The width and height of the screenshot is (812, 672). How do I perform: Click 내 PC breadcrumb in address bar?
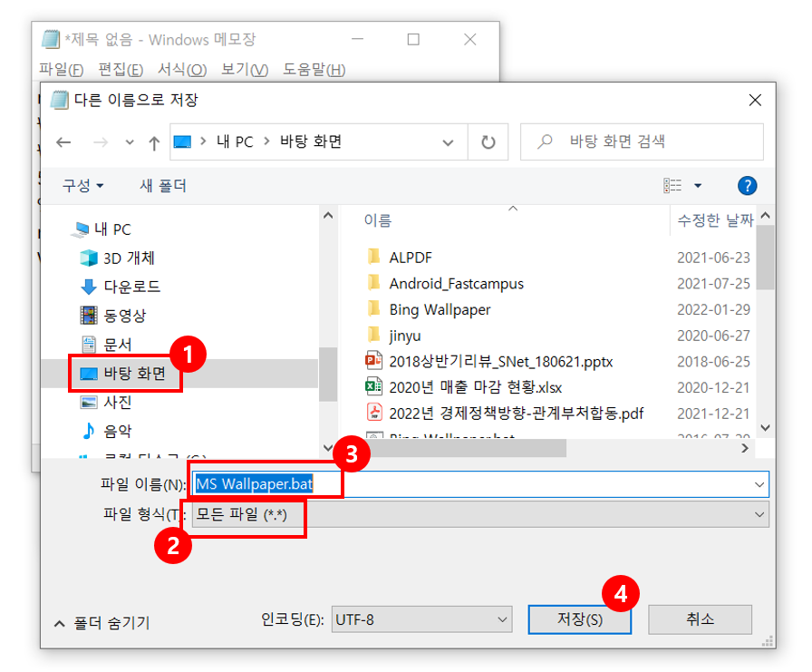[x=235, y=141]
